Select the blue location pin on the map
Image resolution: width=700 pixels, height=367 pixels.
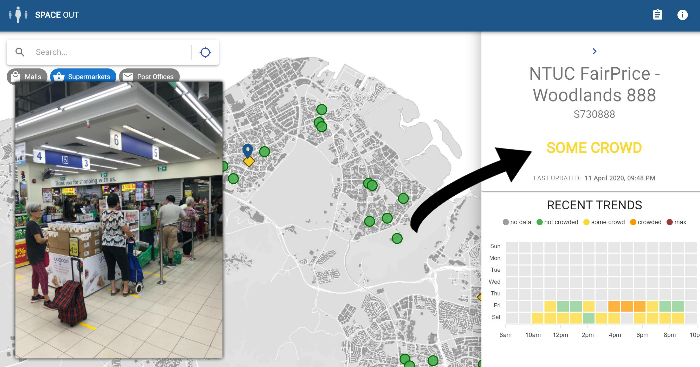coord(248,151)
